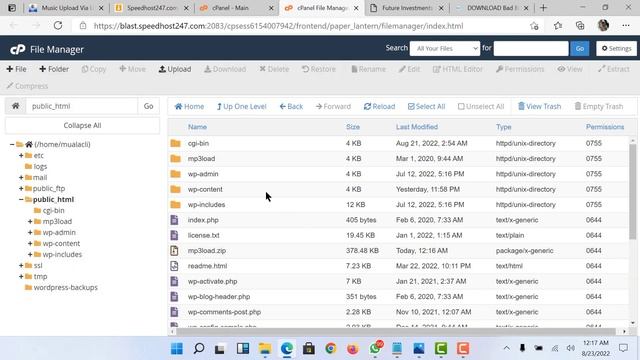Image resolution: width=640 pixels, height=360 pixels.
Task: Click the Rename toolbar item
Action: click(x=368, y=69)
